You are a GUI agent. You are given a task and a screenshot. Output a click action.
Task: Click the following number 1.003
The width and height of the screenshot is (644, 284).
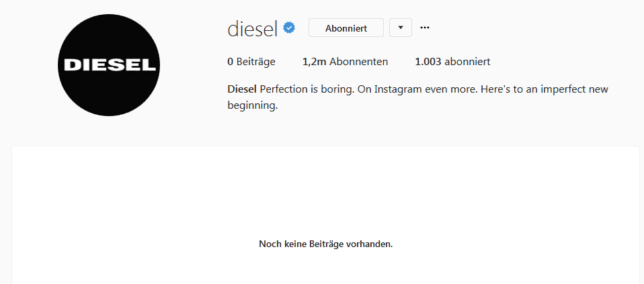[428, 62]
